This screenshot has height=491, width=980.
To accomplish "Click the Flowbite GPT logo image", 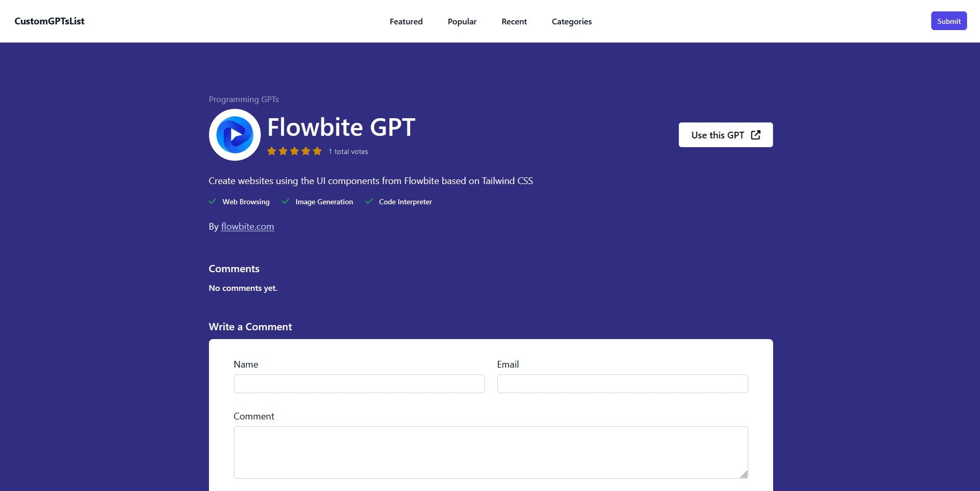I will [x=234, y=135].
